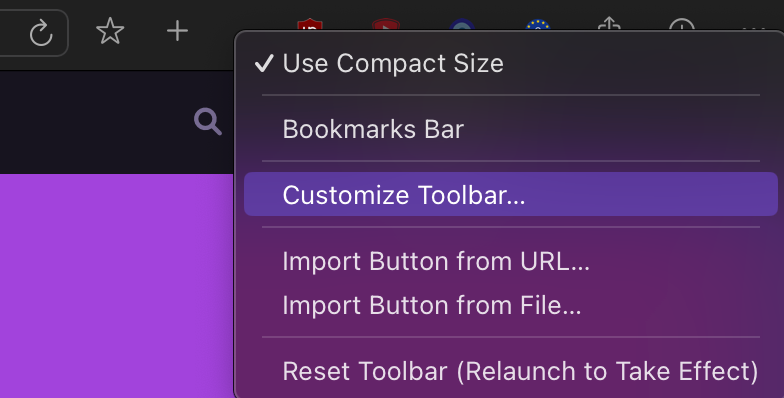Show the downloads toolbar icon
Viewport: 784px width, 398px height.
[x=682, y=25]
